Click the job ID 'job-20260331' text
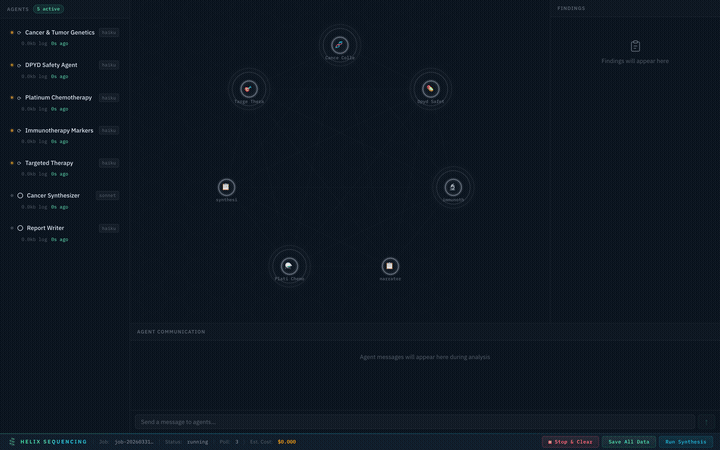The height and width of the screenshot is (450, 720). click(134, 442)
